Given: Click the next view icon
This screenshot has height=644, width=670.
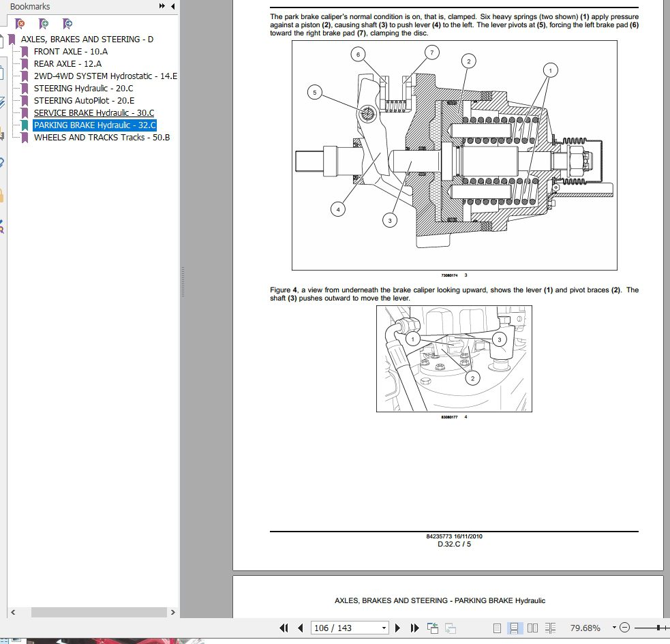Looking at the screenshot, I should [x=451, y=628].
